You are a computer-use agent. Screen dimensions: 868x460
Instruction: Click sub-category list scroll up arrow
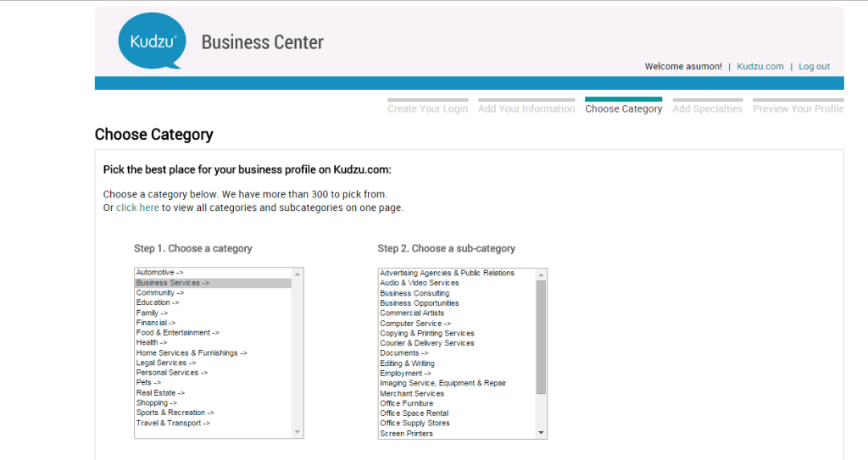(542, 274)
